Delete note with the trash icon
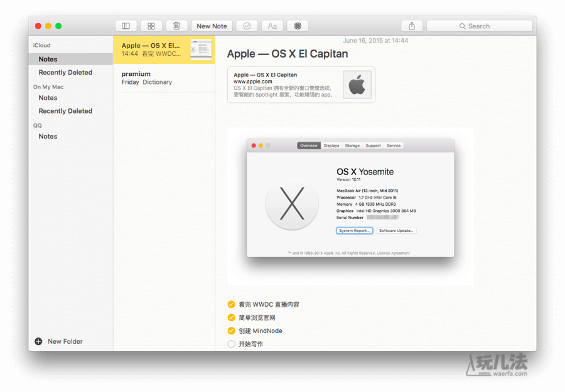This screenshot has width=565, height=392. tap(176, 26)
